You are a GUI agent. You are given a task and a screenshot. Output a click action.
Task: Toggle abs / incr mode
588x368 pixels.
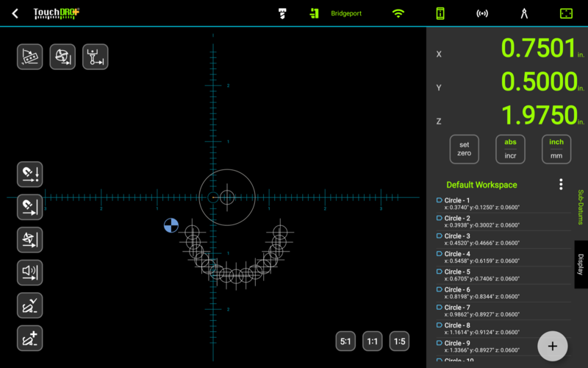coord(510,149)
